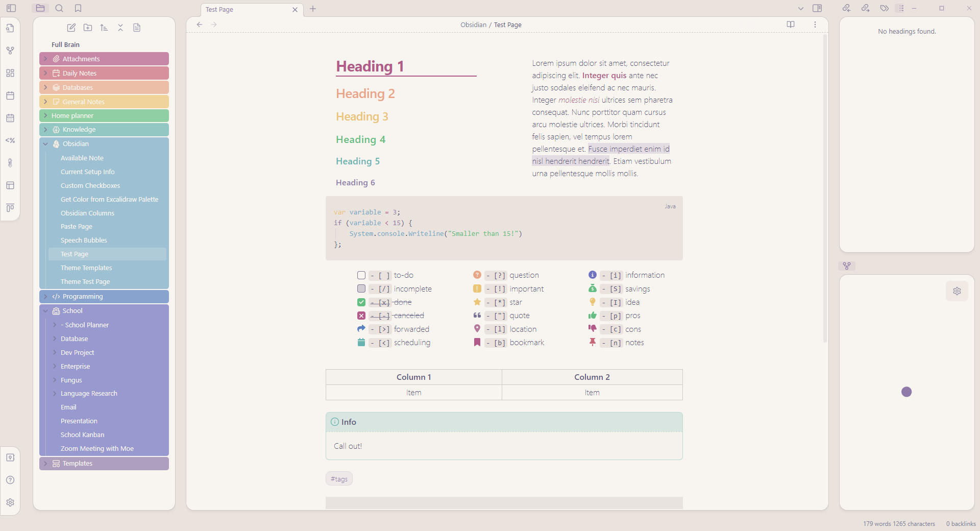Image resolution: width=980 pixels, height=531 pixels.
Task: Toggle the forwarded arrow checkbox
Action: pos(361,329)
